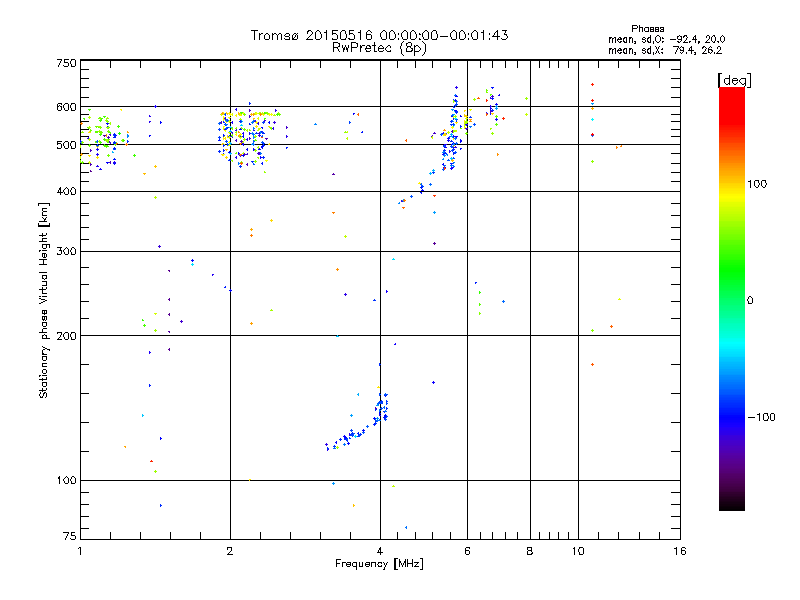The width and height of the screenshot is (800, 600).
Task: Click the x-axis tick label '16'
Action: click(x=680, y=551)
